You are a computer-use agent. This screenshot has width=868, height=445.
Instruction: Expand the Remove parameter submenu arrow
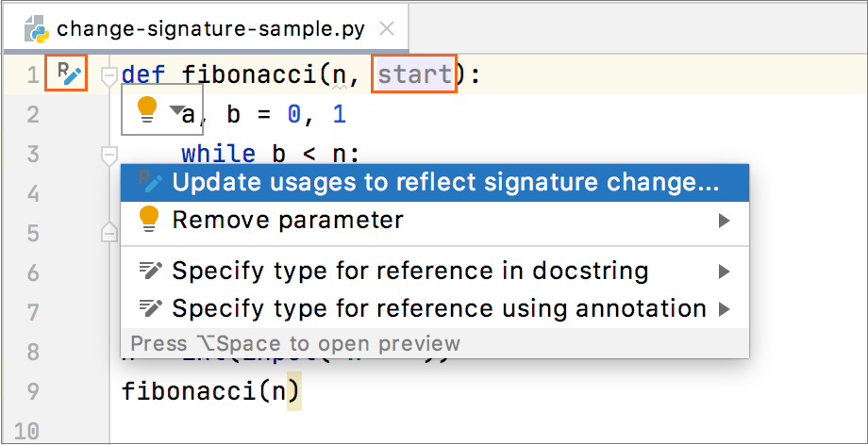click(724, 221)
